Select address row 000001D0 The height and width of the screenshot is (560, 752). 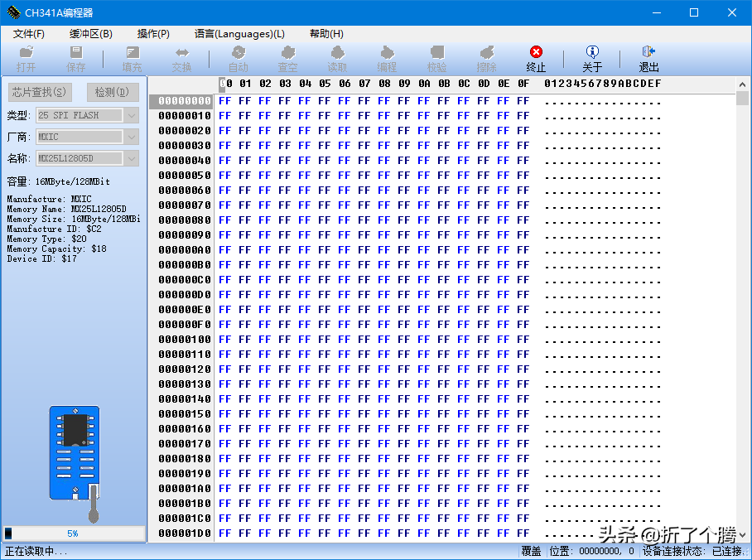[x=185, y=533]
